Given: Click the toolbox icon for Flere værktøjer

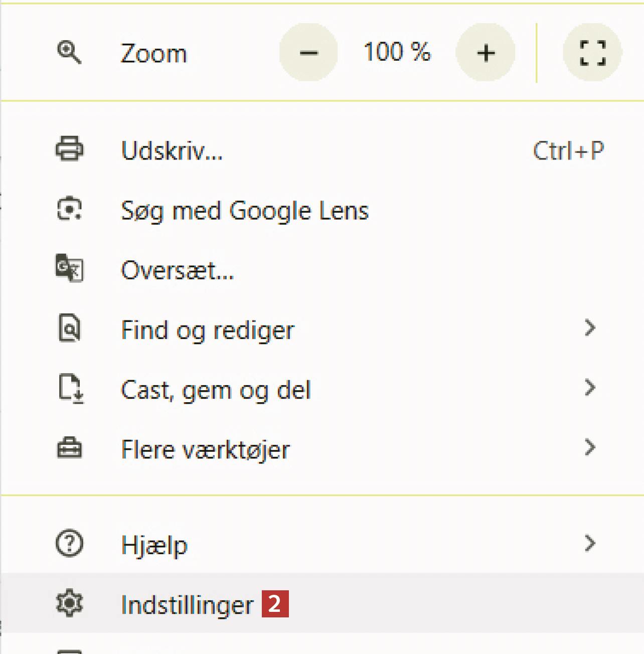Looking at the screenshot, I should (x=69, y=448).
